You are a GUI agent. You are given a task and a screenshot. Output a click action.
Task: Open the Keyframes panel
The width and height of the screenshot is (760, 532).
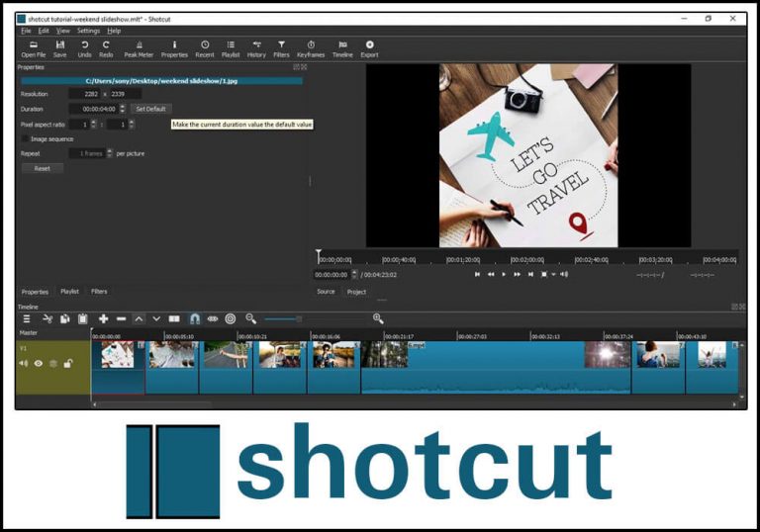(311, 48)
